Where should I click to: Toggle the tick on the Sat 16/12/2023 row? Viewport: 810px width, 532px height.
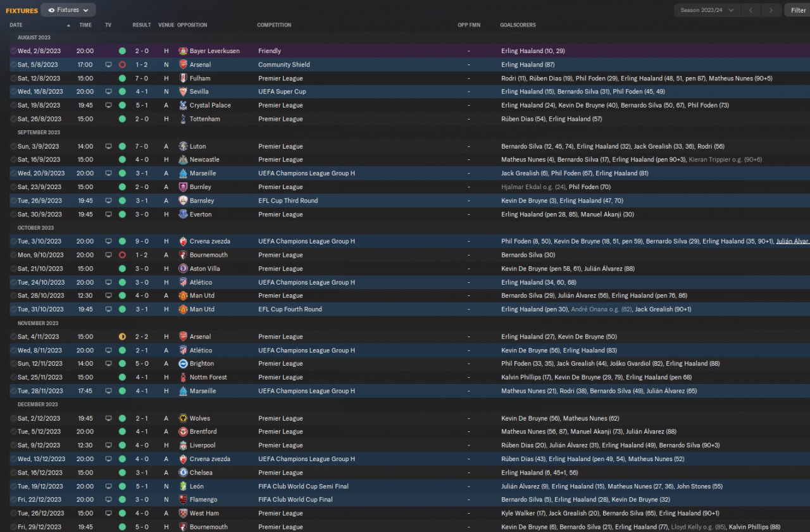click(13, 473)
